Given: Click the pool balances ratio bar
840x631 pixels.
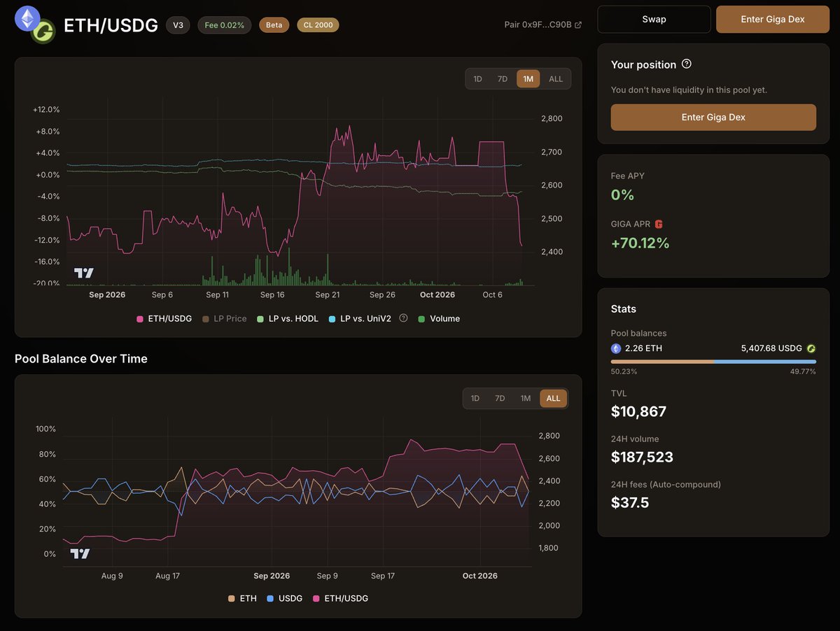Looking at the screenshot, I should [x=713, y=362].
